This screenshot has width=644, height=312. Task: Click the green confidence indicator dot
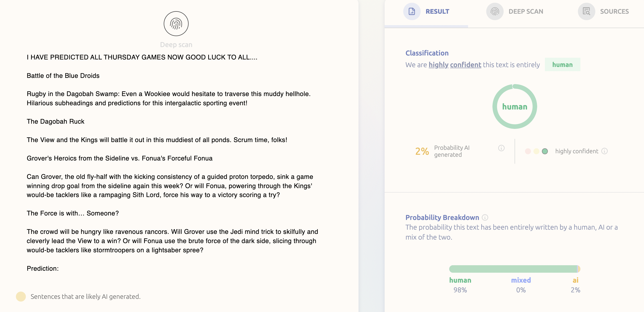pyautogui.click(x=545, y=151)
